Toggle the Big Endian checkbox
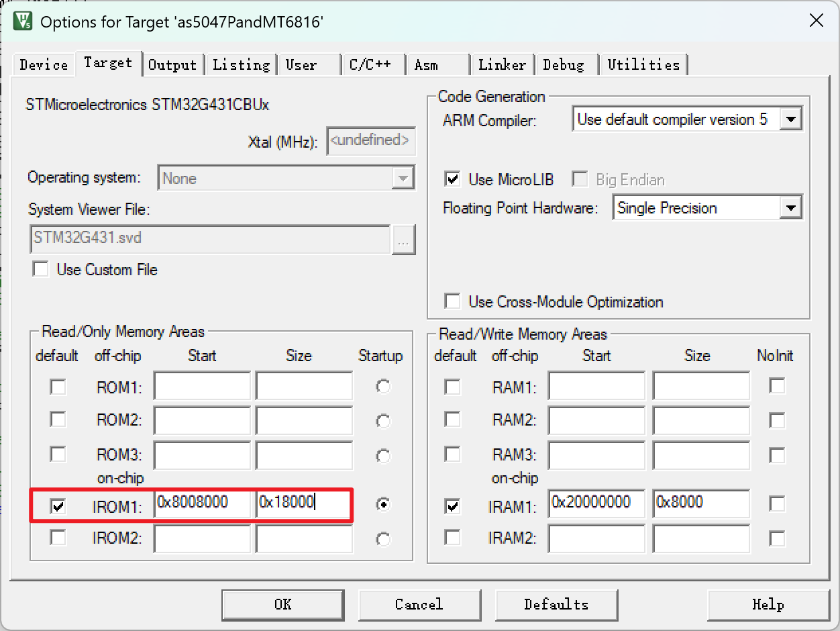Screen dimensions: 840x631 [579, 179]
